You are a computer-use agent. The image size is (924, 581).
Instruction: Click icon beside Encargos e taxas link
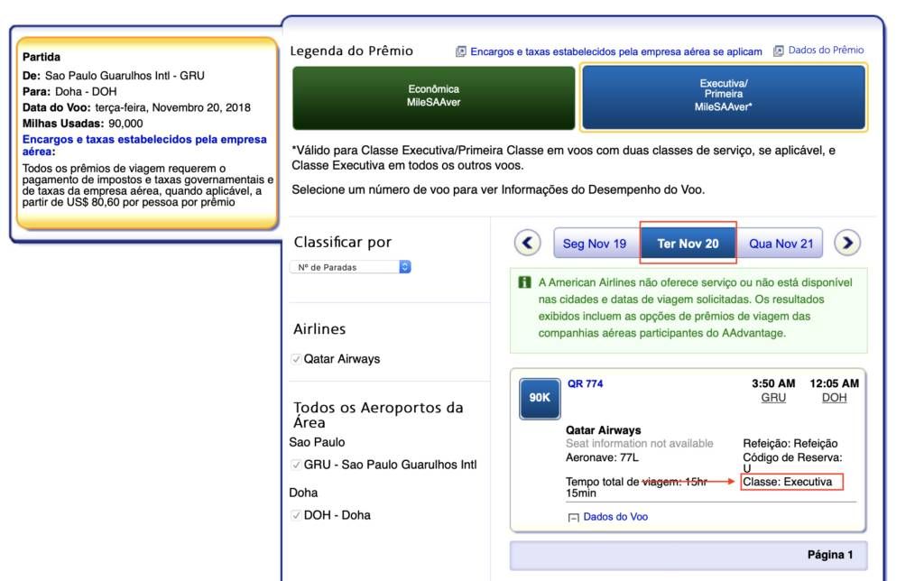[461, 51]
